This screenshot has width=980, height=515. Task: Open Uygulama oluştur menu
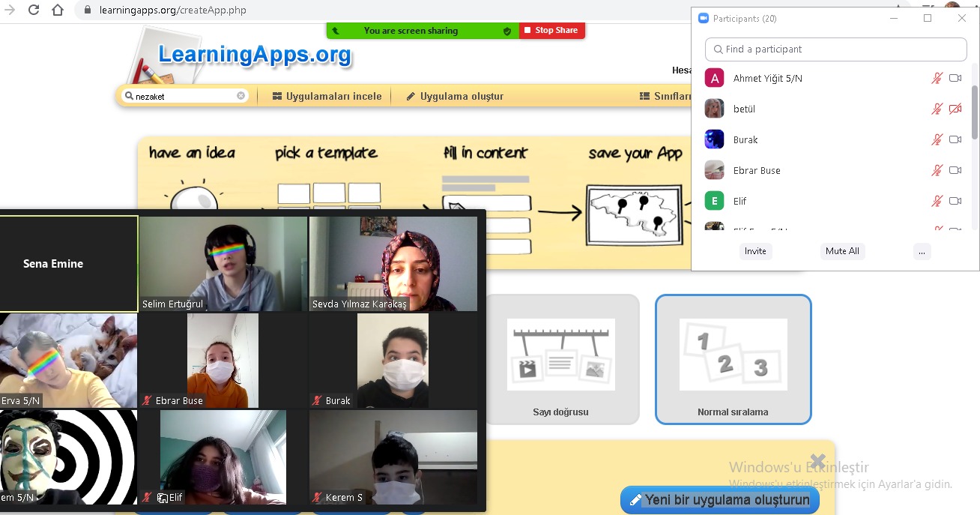point(455,96)
